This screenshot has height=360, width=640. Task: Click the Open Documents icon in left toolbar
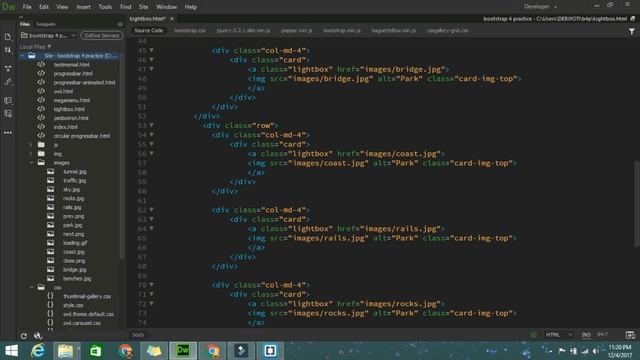pos(8,37)
